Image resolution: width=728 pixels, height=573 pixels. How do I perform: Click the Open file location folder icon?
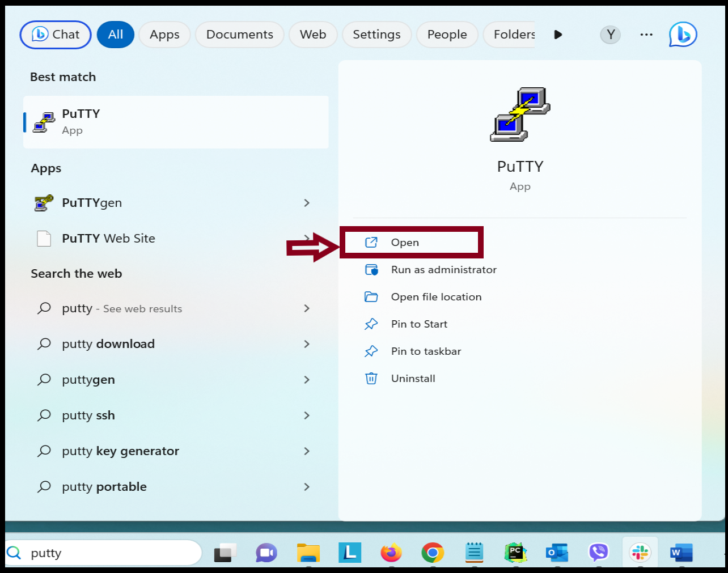point(371,297)
